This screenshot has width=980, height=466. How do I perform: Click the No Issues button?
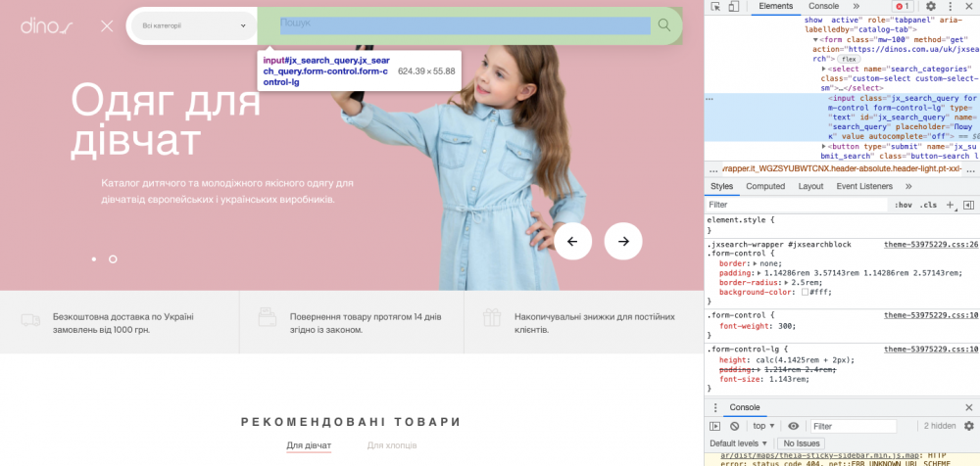(x=802, y=443)
